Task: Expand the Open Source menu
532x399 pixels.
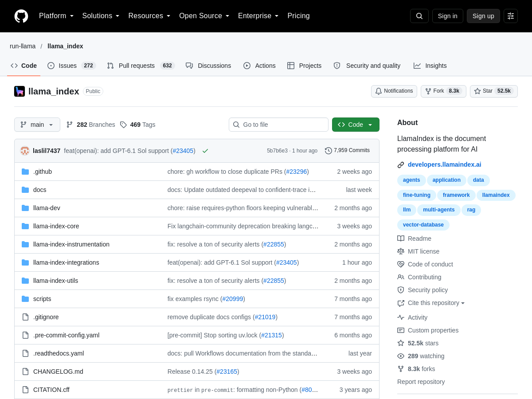Action: pyautogui.click(x=204, y=16)
